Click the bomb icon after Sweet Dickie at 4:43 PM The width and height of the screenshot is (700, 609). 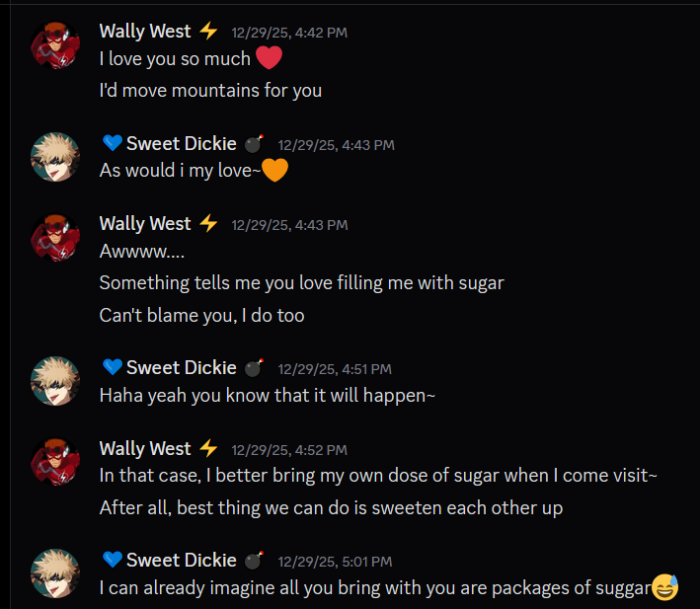[x=254, y=144]
